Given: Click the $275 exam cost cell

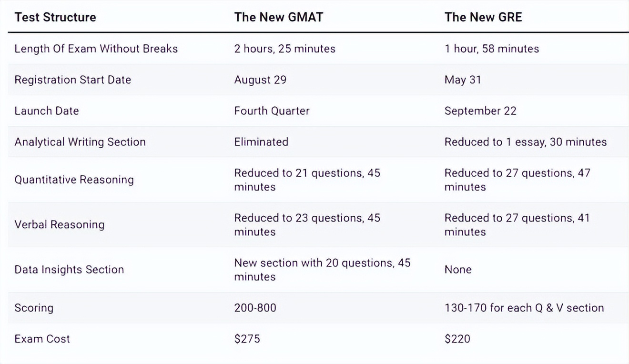Looking at the screenshot, I should pos(247,339).
